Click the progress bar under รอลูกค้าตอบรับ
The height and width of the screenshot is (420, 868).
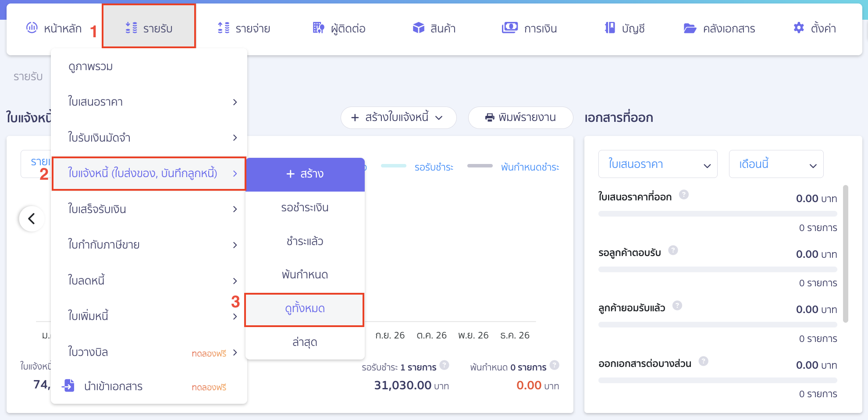pyautogui.click(x=718, y=269)
